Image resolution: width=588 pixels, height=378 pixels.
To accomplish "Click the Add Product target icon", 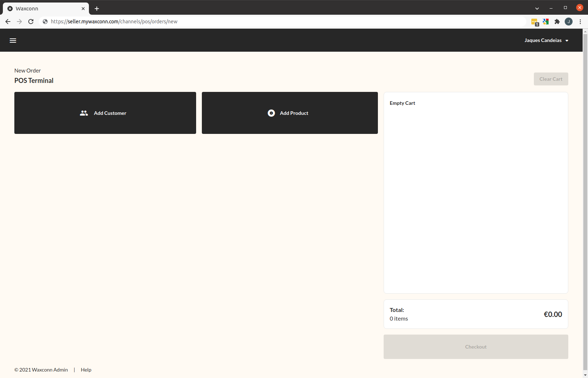I will pos(271,113).
